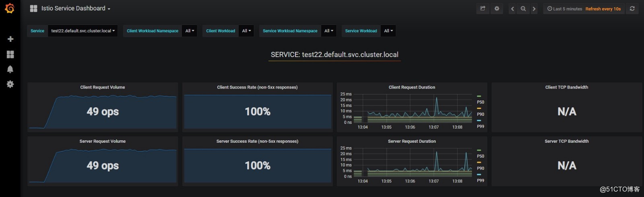Open the Dashboards grid icon in sidebar
The width and height of the screenshot is (644, 197).
pyautogui.click(x=10, y=54)
